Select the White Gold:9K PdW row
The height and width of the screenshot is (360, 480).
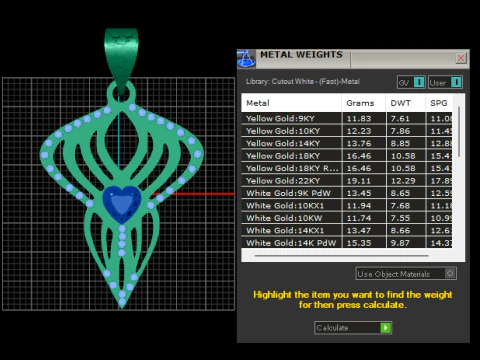click(x=347, y=193)
